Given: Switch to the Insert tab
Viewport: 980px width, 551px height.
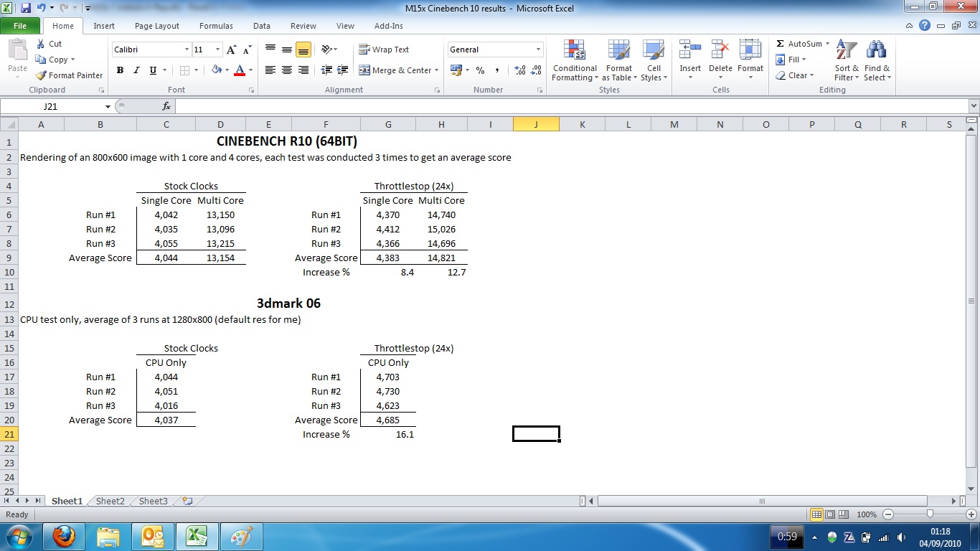Looking at the screenshot, I should 104,26.
